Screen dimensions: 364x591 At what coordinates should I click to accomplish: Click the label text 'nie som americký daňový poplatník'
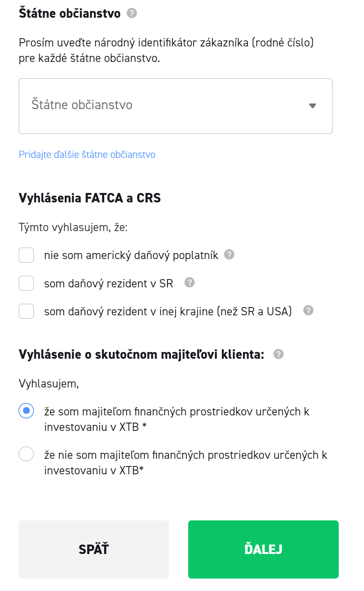131,255
